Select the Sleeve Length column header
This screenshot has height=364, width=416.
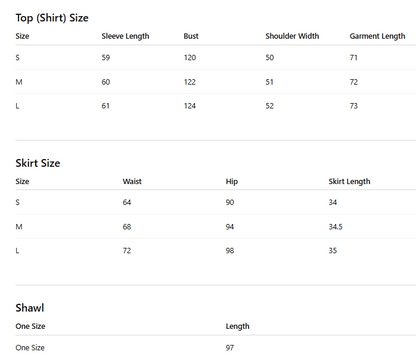[x=125, y=36]
